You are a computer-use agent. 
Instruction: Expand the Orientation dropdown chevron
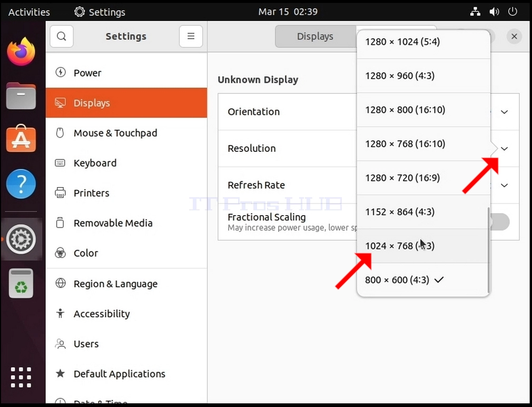505,112
